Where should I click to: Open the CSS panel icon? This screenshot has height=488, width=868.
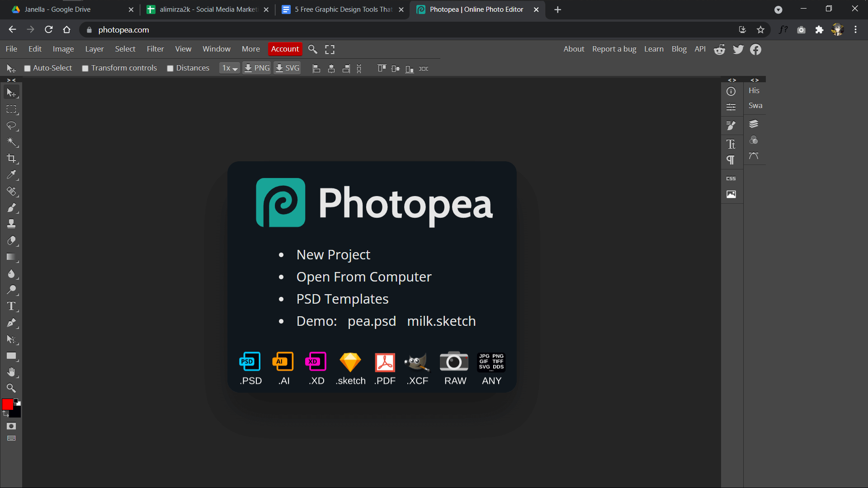(731, 178)
